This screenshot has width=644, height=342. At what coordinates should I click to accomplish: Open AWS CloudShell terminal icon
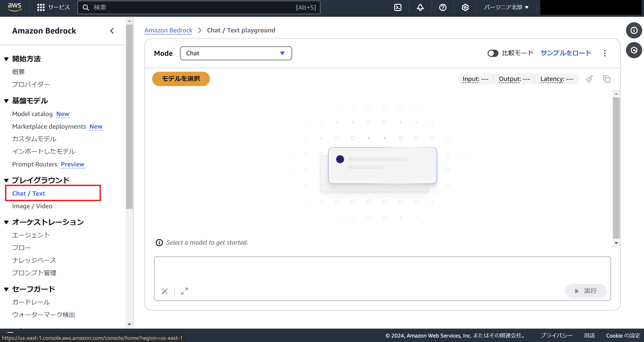(x=398, y=7)
